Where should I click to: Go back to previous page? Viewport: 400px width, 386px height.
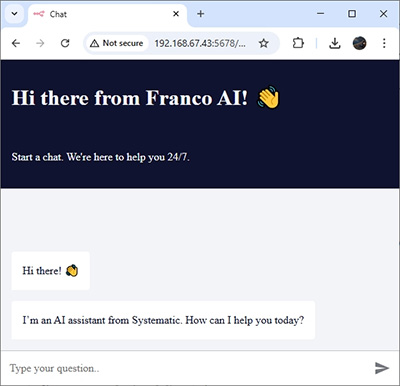pyautogui.click(x=16, y=43)
